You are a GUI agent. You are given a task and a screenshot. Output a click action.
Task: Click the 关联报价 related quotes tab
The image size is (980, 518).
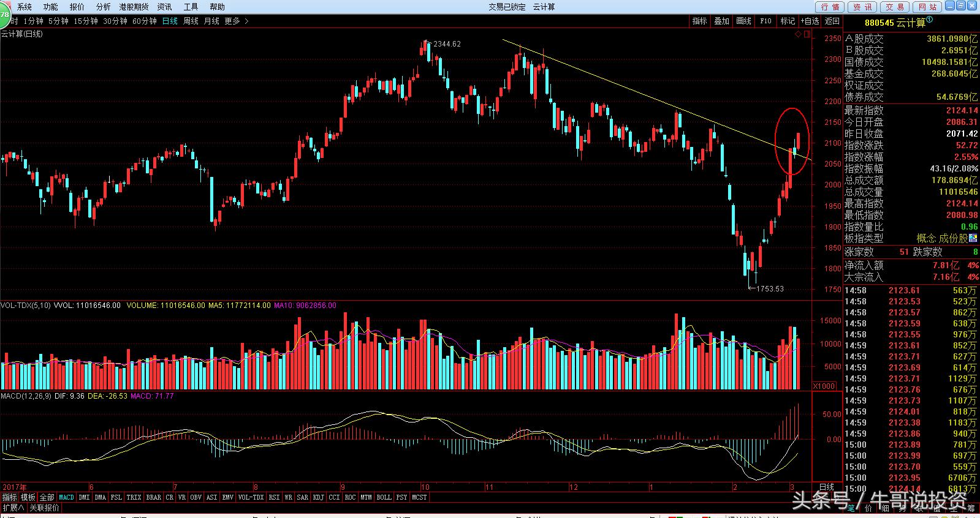(x=45, y=508)
